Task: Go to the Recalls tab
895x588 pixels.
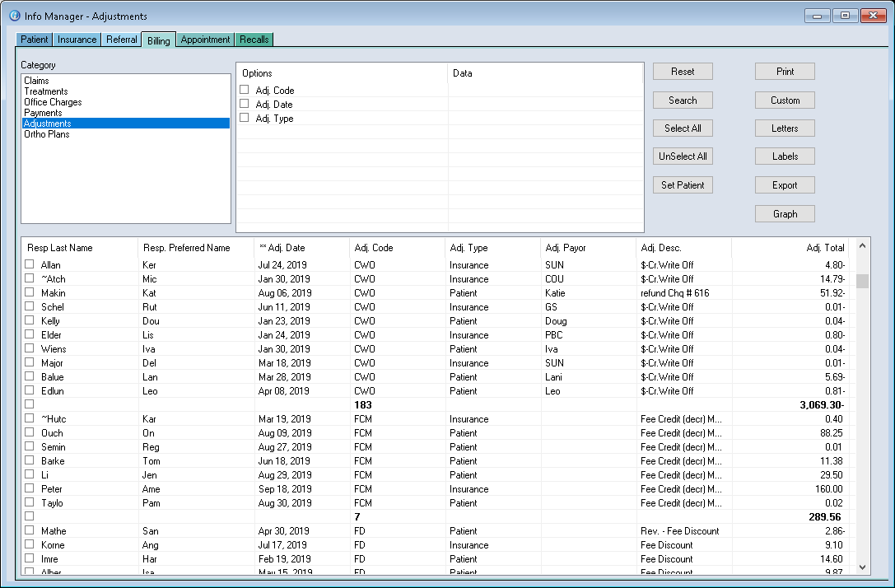Action: coord(254,40)
